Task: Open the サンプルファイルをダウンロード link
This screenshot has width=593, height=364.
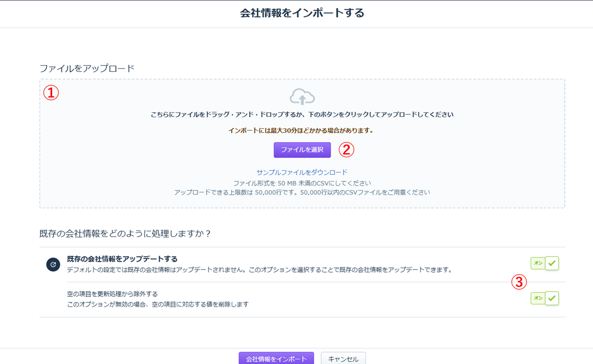Action: [x=302, y=172]
